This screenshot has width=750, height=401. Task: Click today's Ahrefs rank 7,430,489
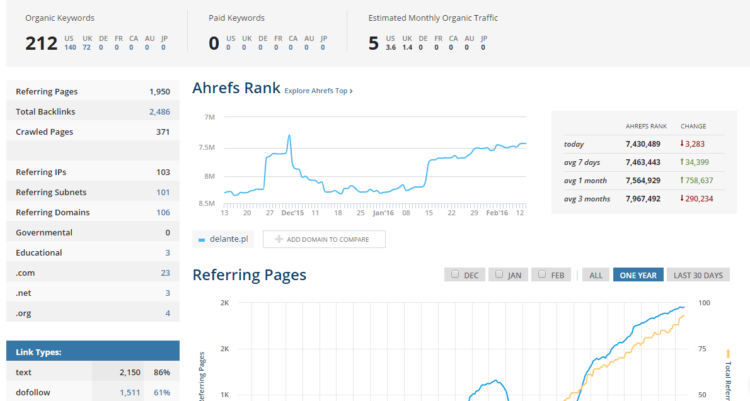coord(643,144)
